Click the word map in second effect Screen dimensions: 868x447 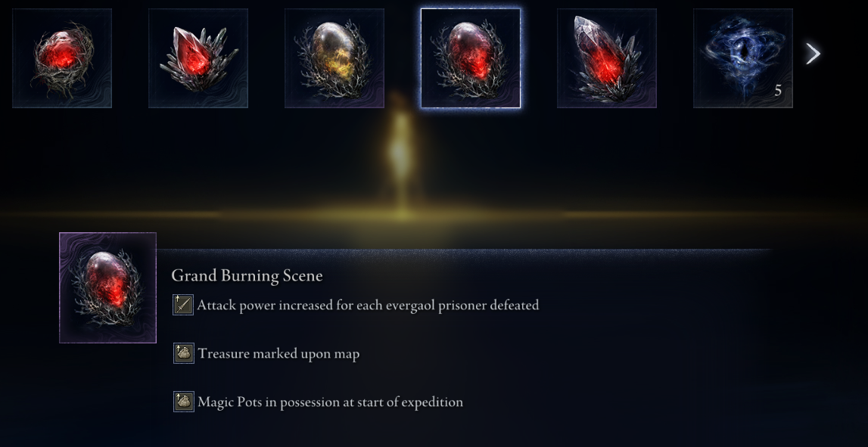[347, 355]
